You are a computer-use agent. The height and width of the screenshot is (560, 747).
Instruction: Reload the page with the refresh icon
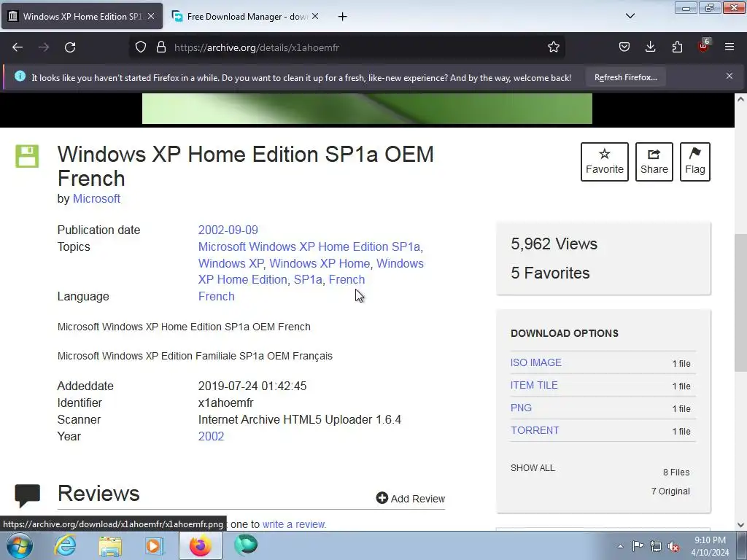coord(70,47)
